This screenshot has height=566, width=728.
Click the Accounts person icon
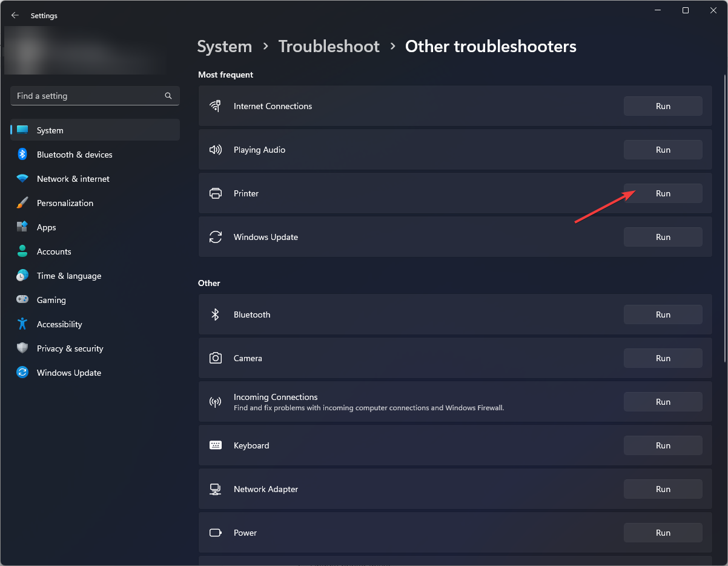(x=22, y=251)
